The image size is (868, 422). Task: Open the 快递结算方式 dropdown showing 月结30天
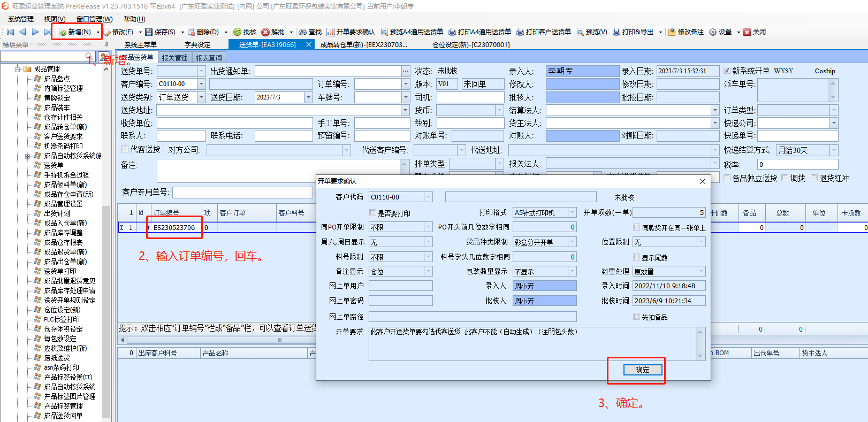(x=834, y=150)
